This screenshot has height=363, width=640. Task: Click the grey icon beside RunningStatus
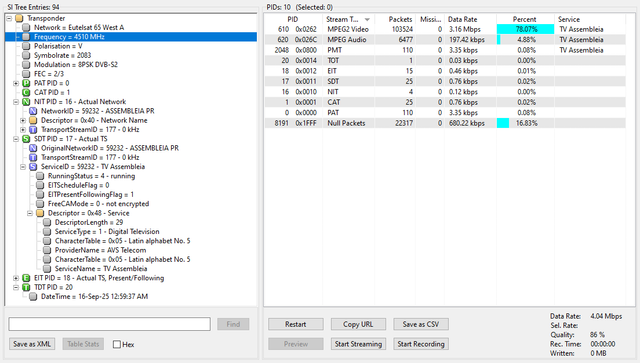coord(40,176)
